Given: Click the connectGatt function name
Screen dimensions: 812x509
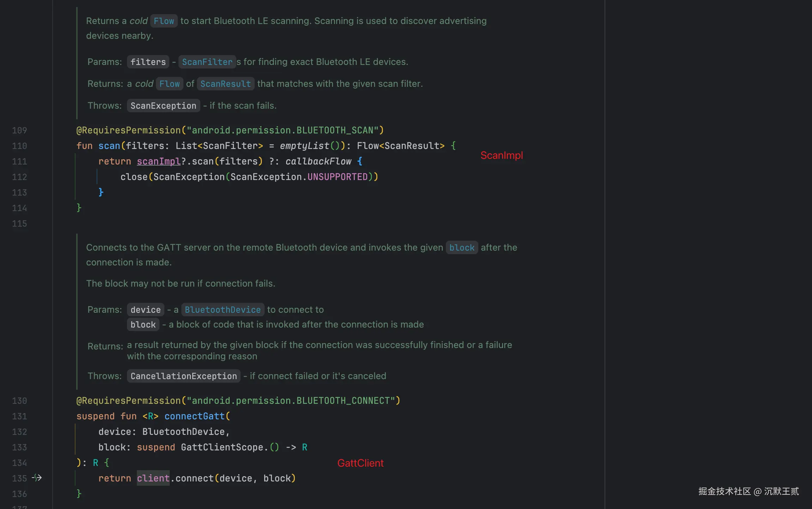Looking at the screenshot, I should (x=194, y=417).
